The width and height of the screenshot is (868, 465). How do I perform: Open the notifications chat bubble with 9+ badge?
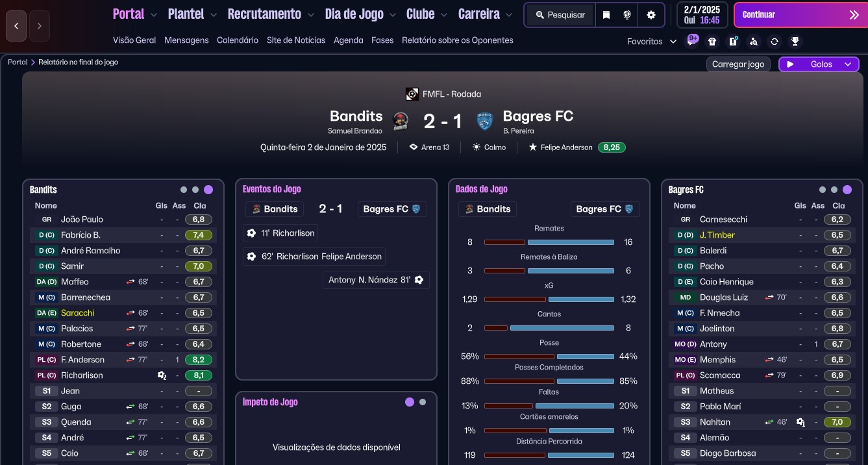click(x=692, y=40)
